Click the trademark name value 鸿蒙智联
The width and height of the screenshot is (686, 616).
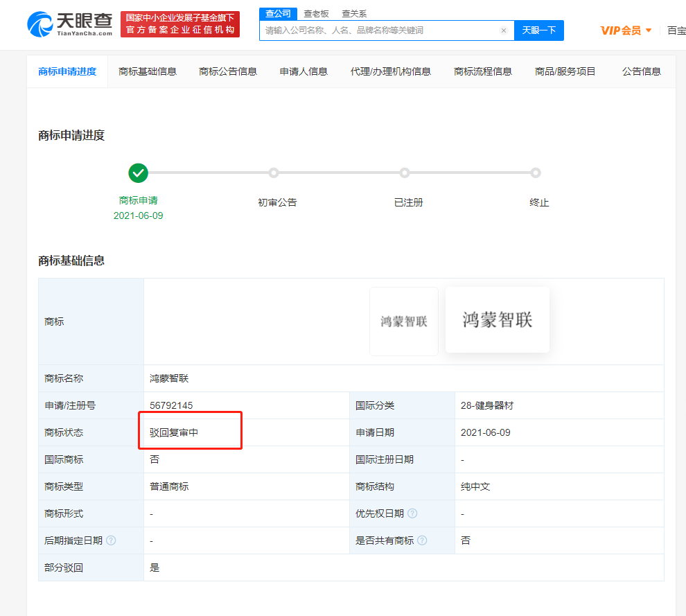click(x=169, y=378)
